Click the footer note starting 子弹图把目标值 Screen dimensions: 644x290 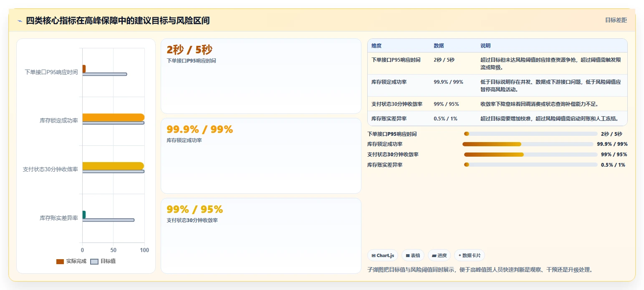480,270
